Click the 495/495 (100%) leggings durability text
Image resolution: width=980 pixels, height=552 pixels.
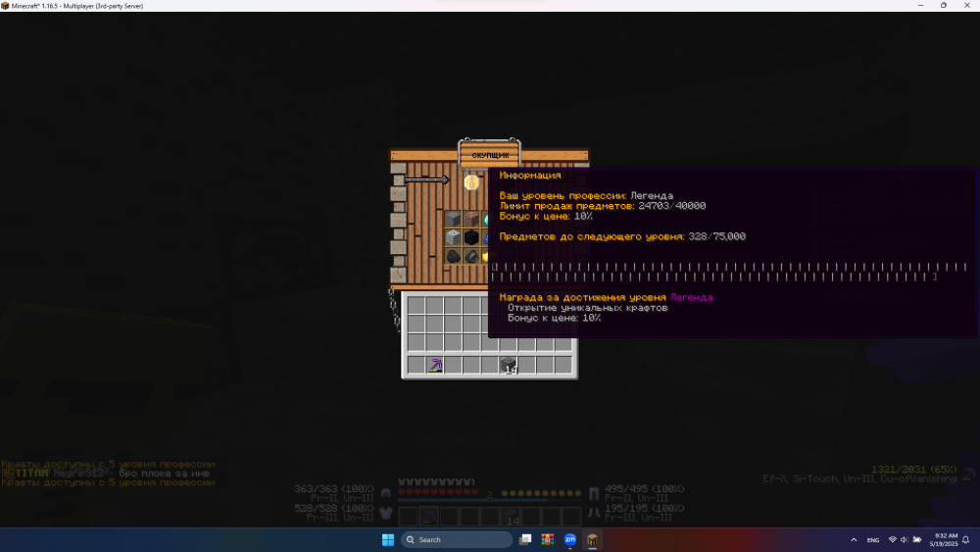pyautogui.click(x=645, y=489)
